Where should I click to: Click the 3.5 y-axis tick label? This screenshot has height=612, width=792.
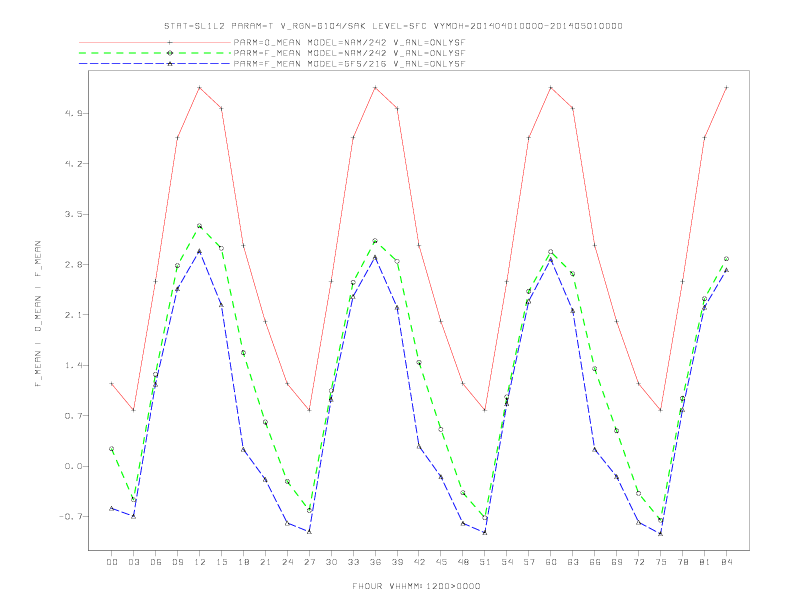click(73, 214)
